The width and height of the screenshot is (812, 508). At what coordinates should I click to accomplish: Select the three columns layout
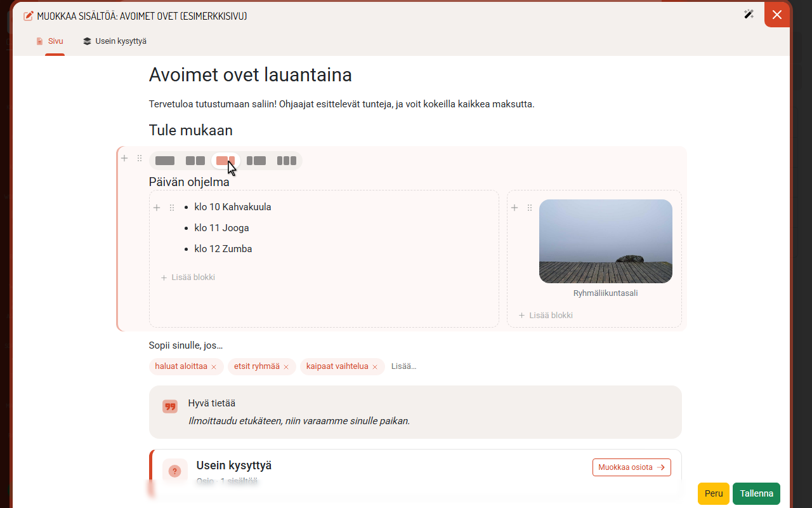point(287,161)
